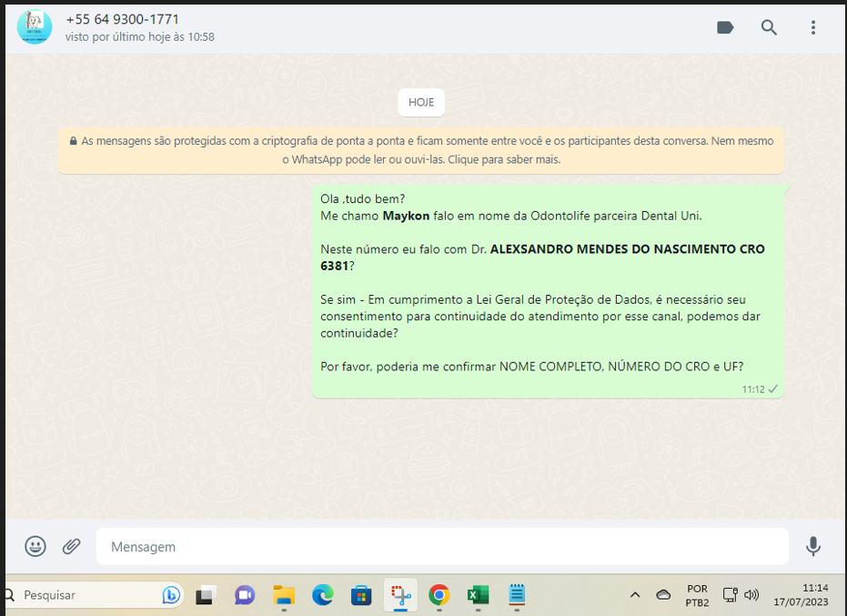Click the message bubble text about Lei Geral
847x616 pixels.
pyautogui.click(x=540, y=316)
